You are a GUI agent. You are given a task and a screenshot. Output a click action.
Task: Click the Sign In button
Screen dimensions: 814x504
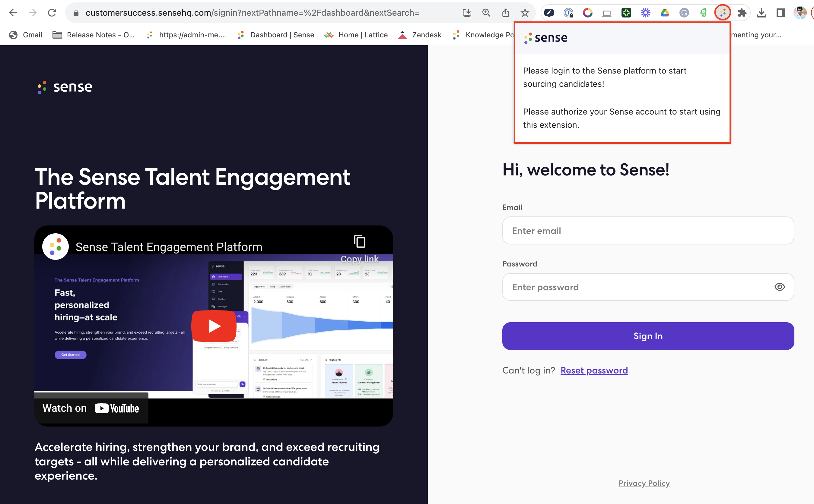pyautogui.click(x=648, y=336)
